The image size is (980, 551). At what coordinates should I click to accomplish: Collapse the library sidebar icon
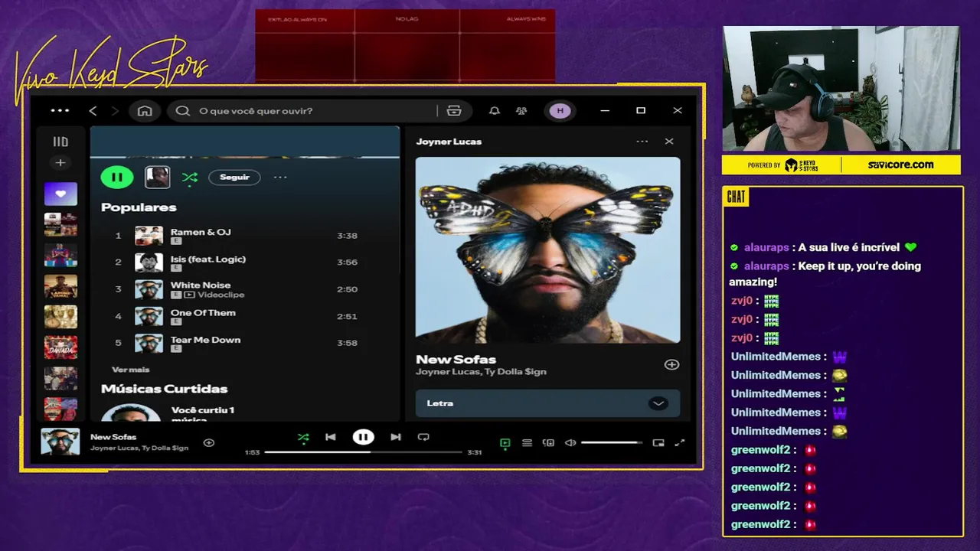60,142
